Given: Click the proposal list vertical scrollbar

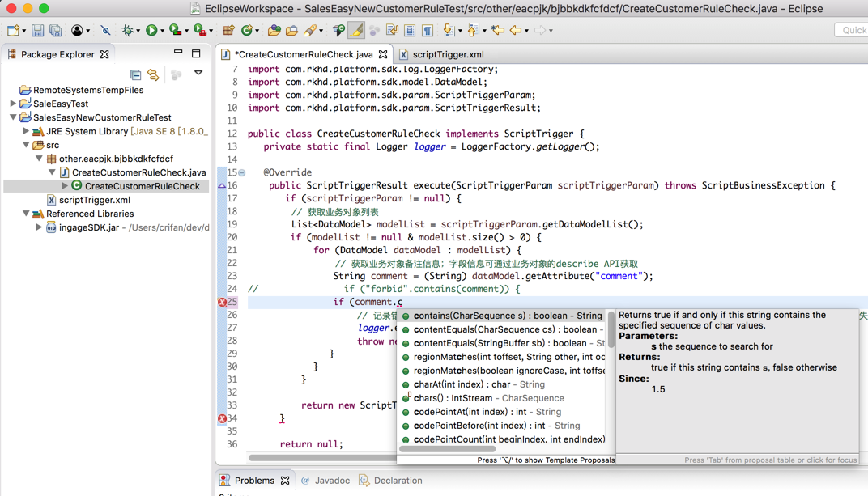Looking at the screenshot, I should [x=611, y=329].
